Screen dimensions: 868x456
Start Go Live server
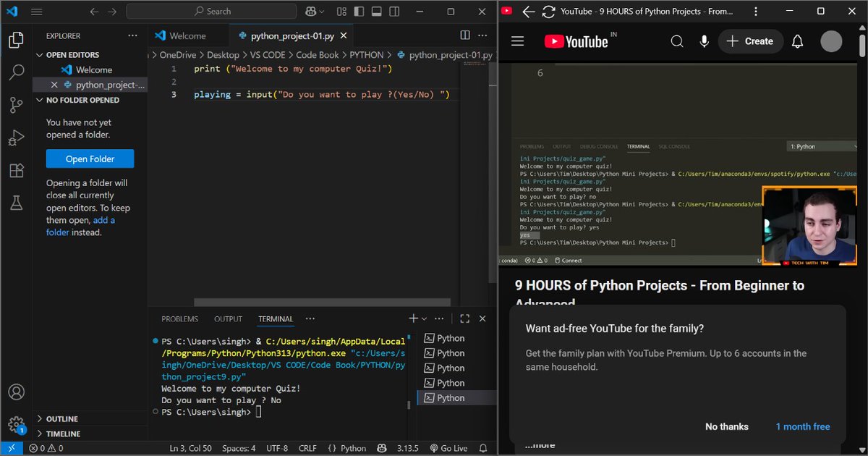(448, 448)
